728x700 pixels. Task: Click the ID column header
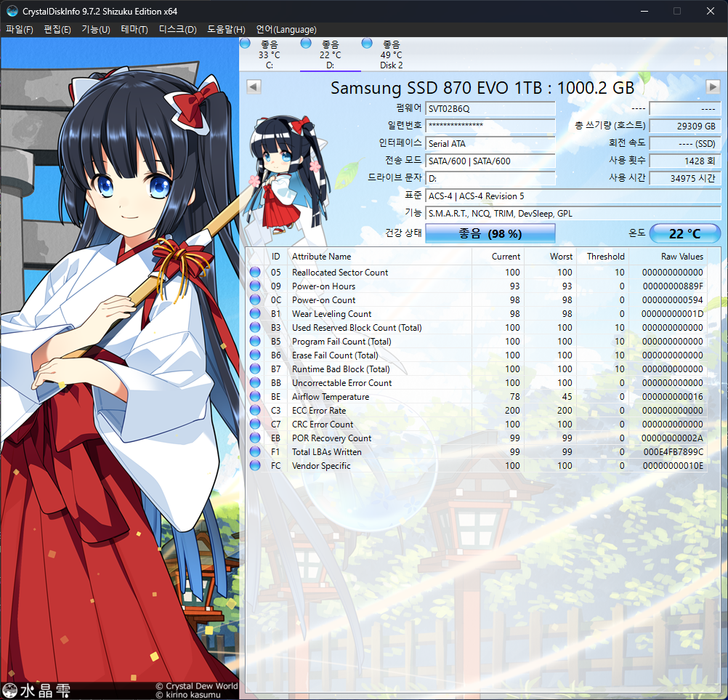click(x=276, y=257)
